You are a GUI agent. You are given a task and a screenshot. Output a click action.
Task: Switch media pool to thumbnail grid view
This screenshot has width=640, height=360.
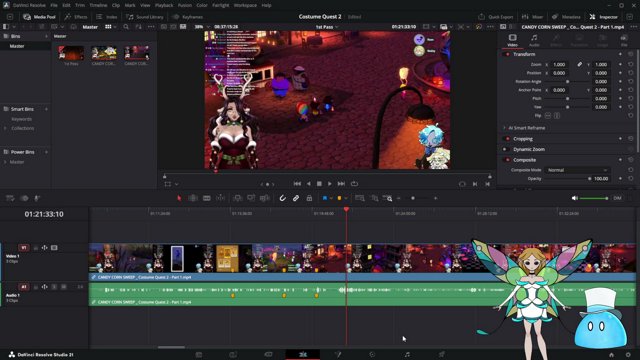[108, 27]
